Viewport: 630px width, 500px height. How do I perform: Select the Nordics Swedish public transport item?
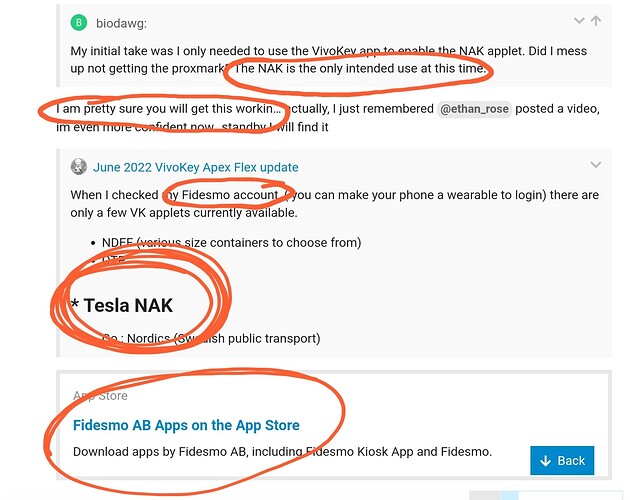click(211, 338)
